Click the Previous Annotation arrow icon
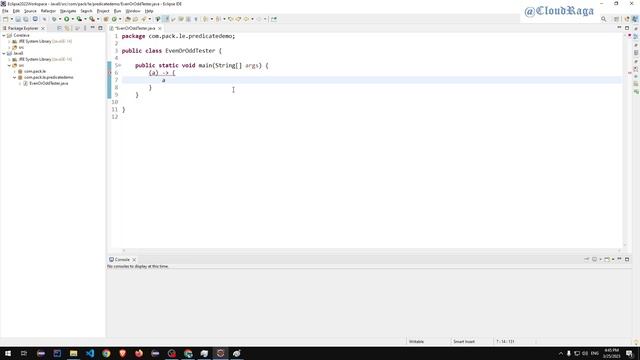640x360 pixels. pyautogui.click(x=218, y=19)
